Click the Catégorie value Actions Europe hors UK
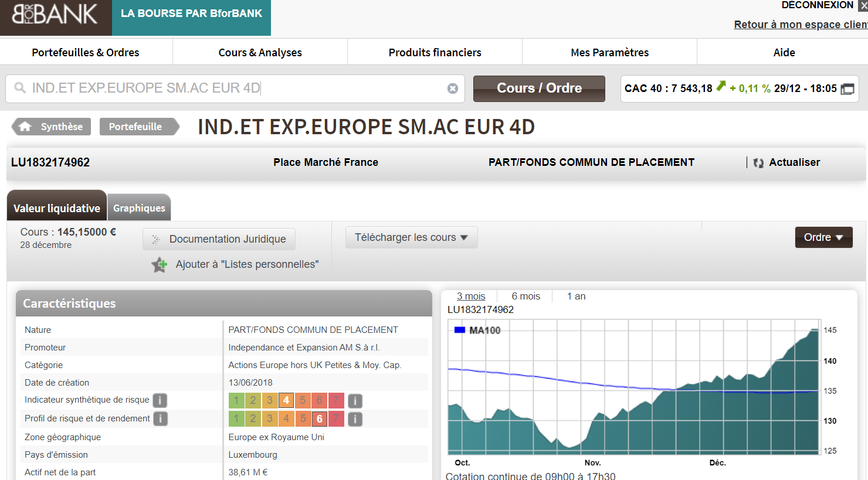Screen dimensions: 868x480 (315, 365)
